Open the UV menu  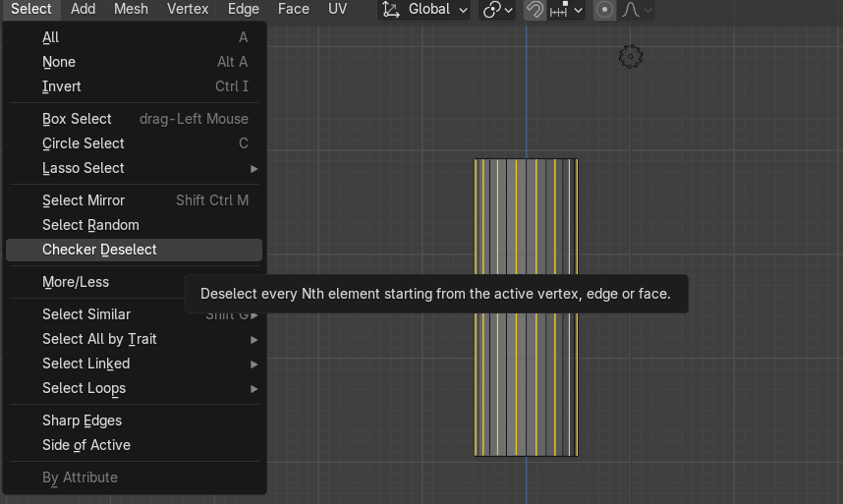click(x=337, y=9)
